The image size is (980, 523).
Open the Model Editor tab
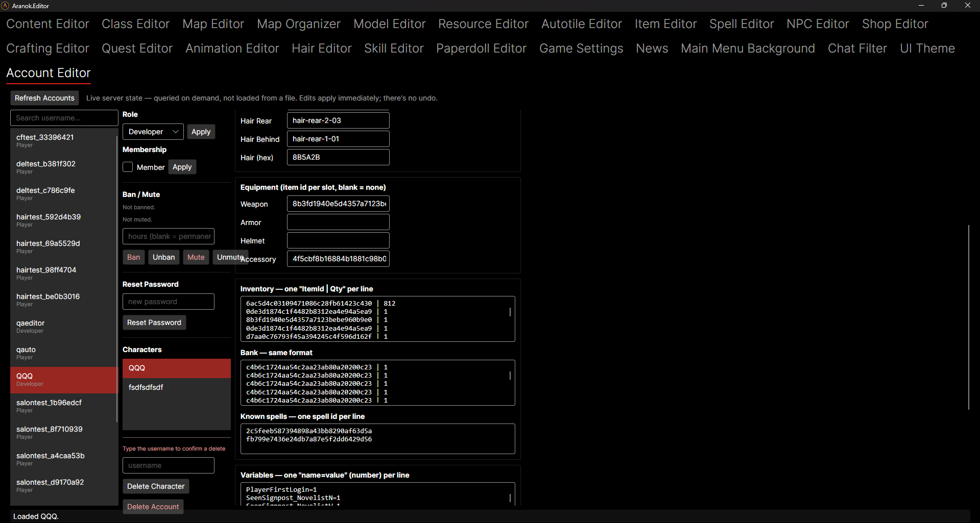tap(389, 24)
